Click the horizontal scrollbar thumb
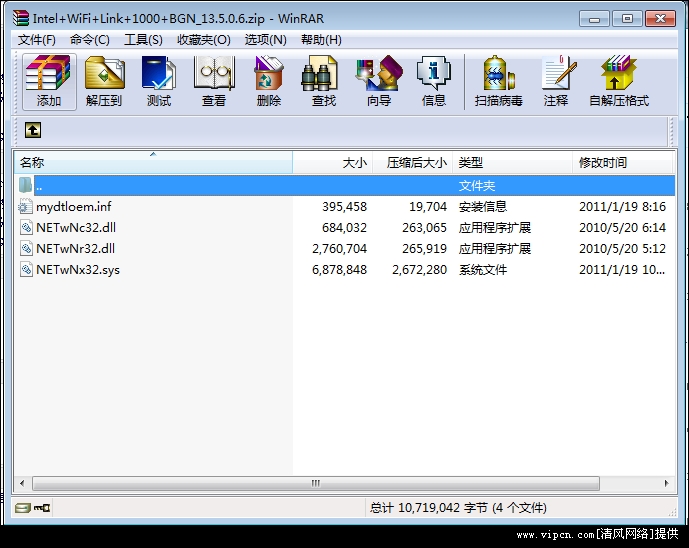This screenshot has height=548, width=689. (316, 483)
